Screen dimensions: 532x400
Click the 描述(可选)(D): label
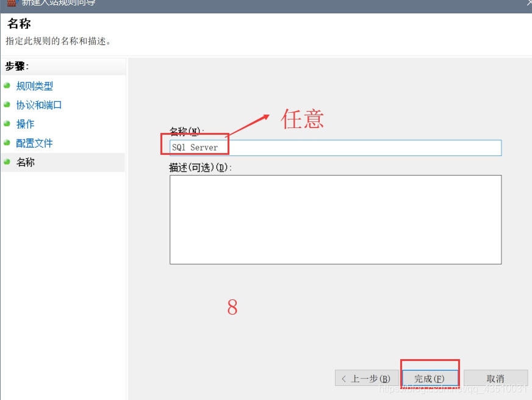[200, 168]
